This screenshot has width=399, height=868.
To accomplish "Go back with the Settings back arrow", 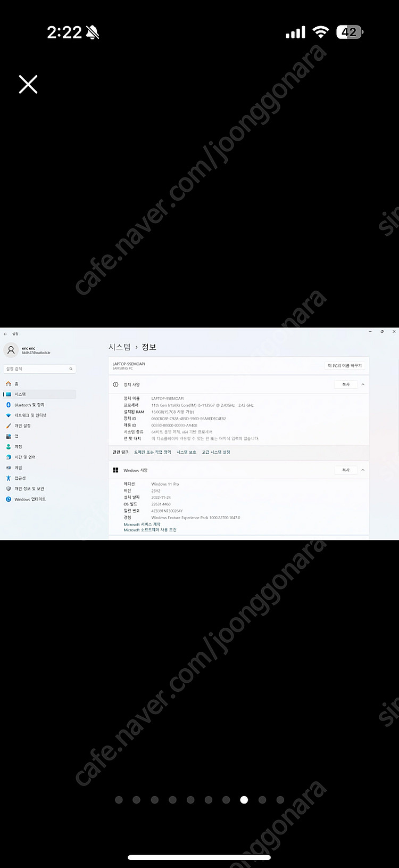I will 5,334.
